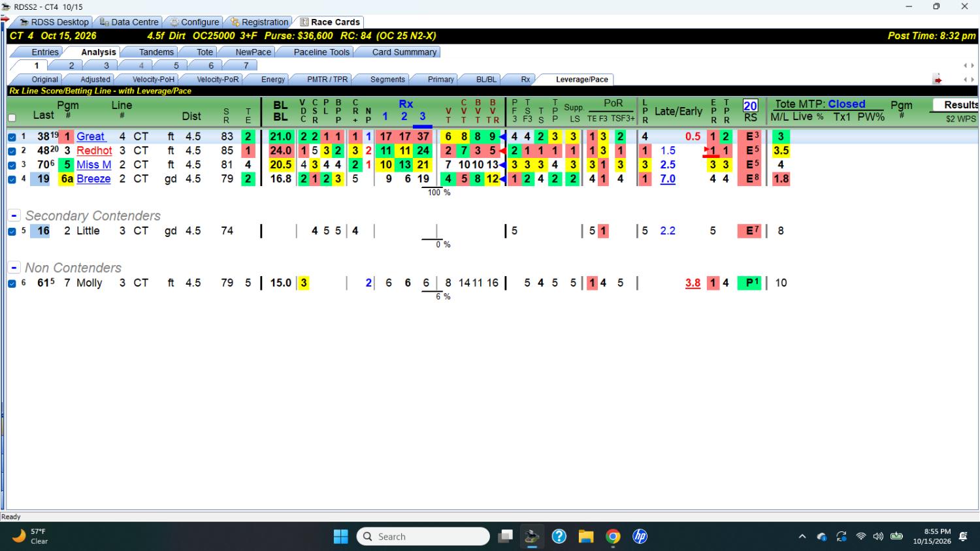Uncheck row 6 Molly checkbox
This screenshot has height=551, width=980.
coord(12,283)
